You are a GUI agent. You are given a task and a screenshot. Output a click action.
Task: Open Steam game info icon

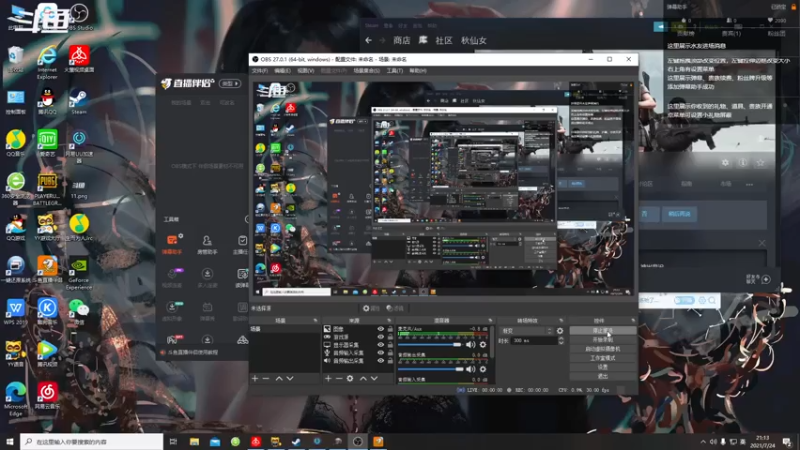point(743,163)
